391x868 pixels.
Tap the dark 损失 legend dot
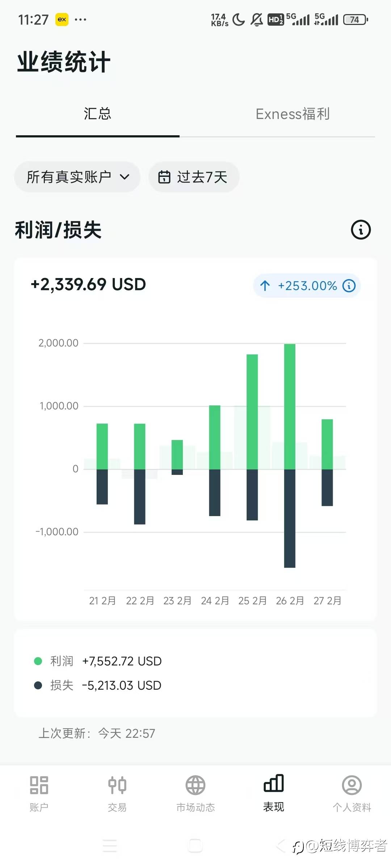point(38,685)
